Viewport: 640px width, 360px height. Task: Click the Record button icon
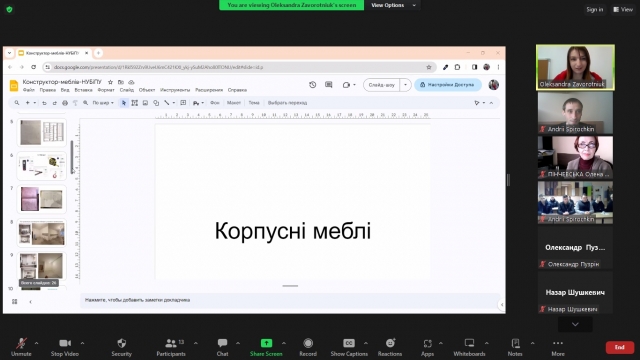tap(308, 343)
